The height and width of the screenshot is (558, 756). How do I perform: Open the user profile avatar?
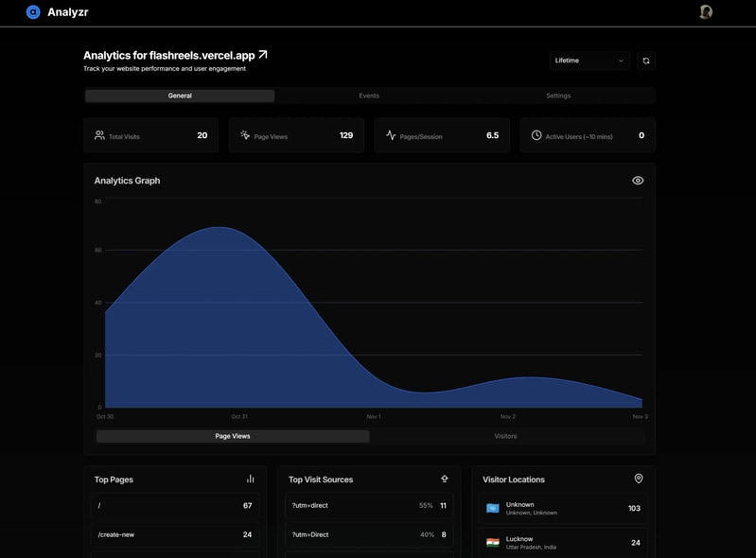[x=706, y=12]
